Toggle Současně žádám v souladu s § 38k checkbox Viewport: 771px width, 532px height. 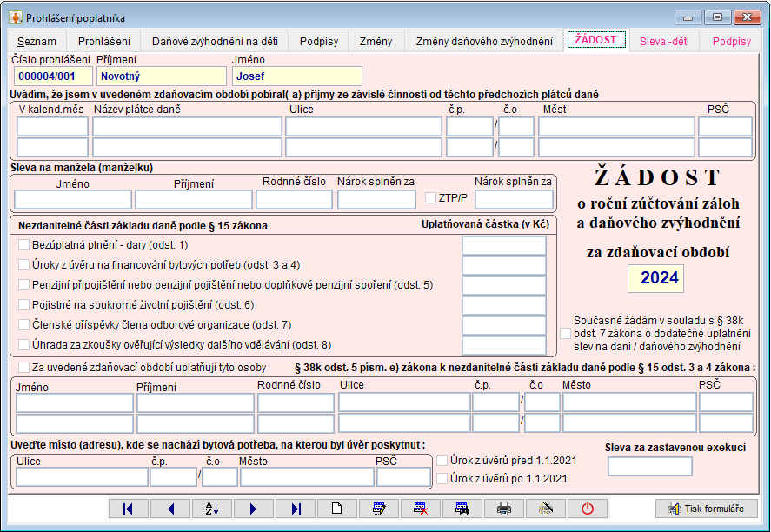point(566,333)
